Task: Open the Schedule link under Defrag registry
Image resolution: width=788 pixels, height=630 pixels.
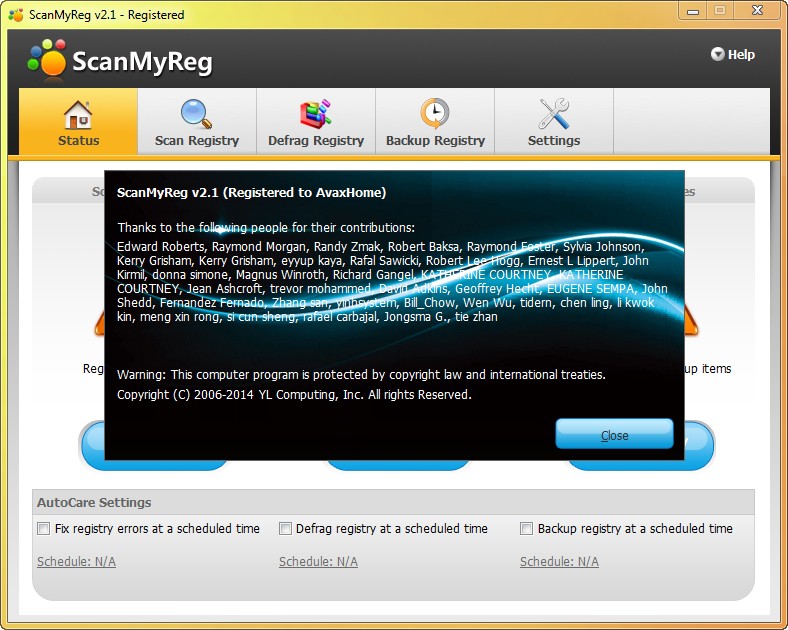Action: (x=318, y=561)
